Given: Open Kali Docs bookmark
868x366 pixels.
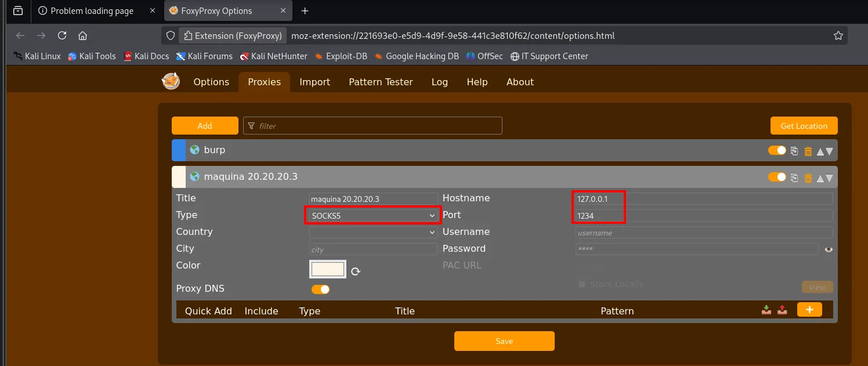Looking at the screenshot, I should point(146,56).
